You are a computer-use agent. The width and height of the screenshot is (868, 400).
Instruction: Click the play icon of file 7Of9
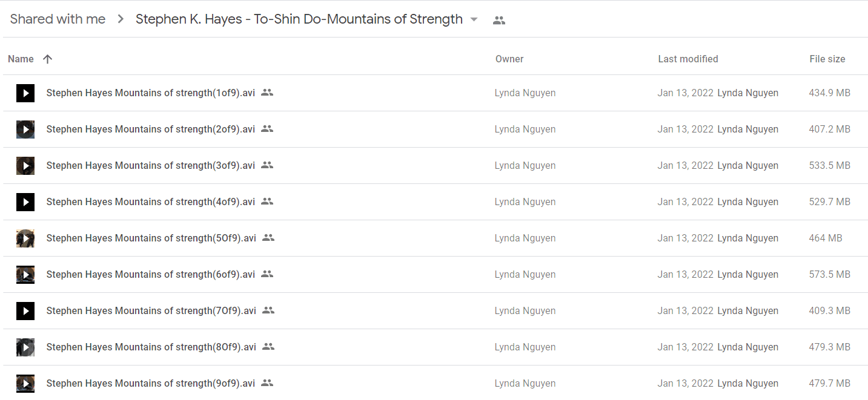coord(25,311)
